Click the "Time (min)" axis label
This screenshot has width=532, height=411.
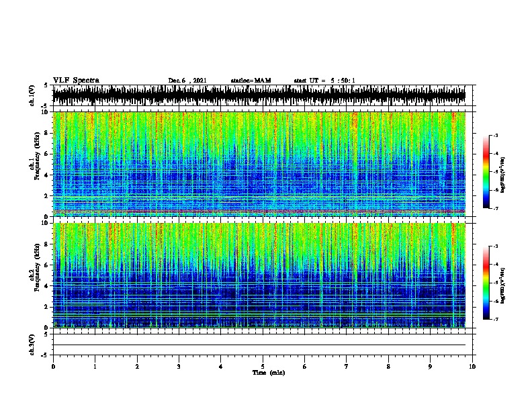[269, 373]
